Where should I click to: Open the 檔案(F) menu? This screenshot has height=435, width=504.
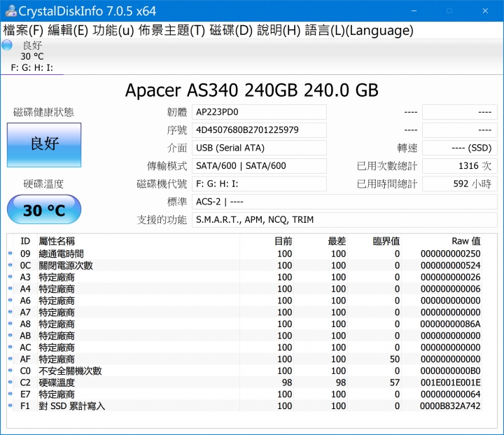coord(23,31)
